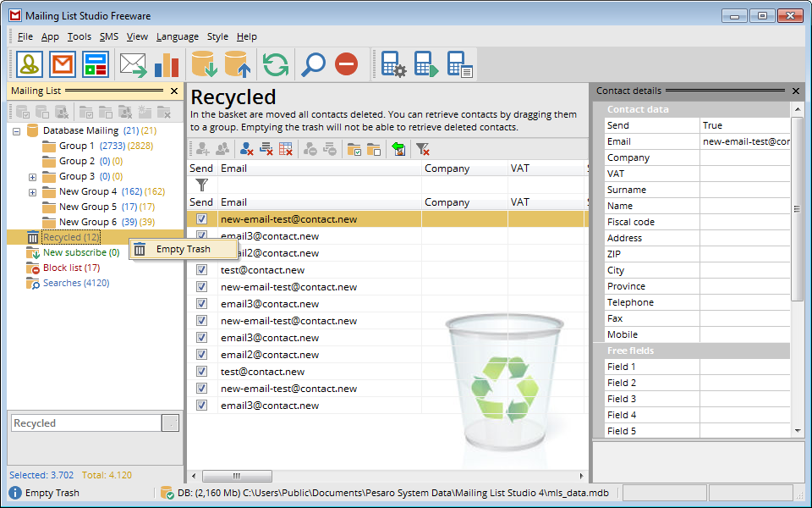The width and height of the screenshot is (812, 508).
Task: Open the Recycled combo box dropdown
Action: (x=170, y=423)
